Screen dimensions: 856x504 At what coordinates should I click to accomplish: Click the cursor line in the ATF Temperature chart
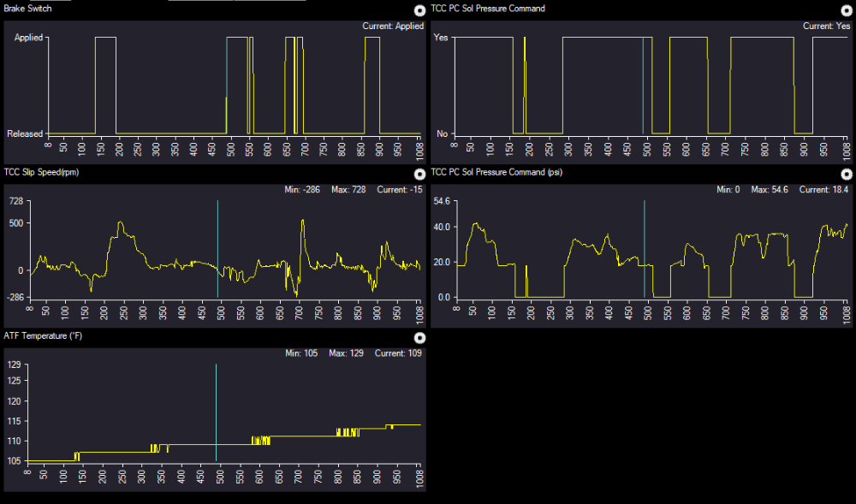pyautogui.click(x=216, y=411)
